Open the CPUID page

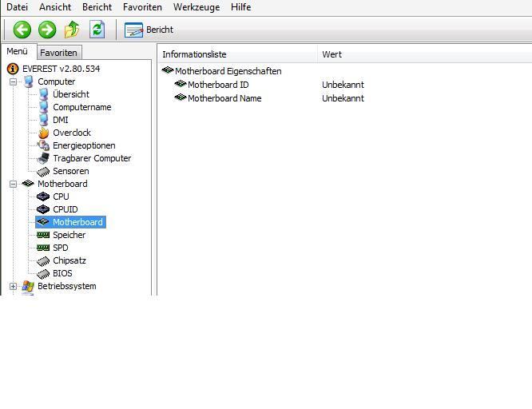pos(66,209)
